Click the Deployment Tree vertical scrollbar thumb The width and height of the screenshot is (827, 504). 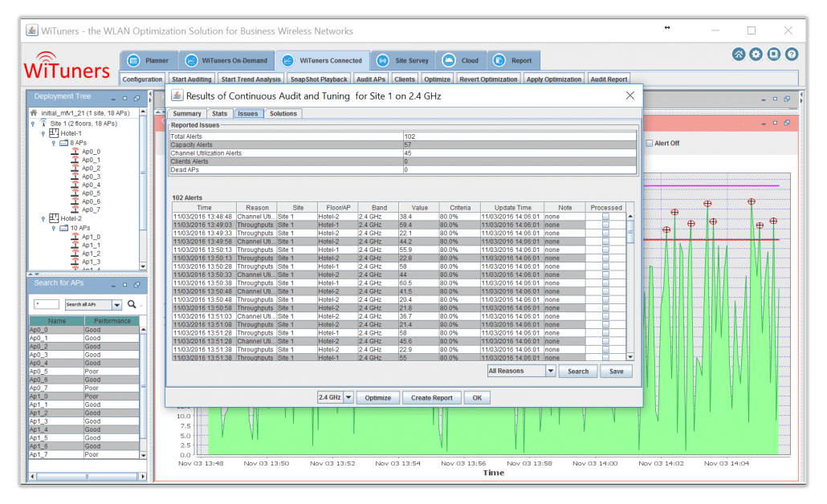[x=143, y=173]
